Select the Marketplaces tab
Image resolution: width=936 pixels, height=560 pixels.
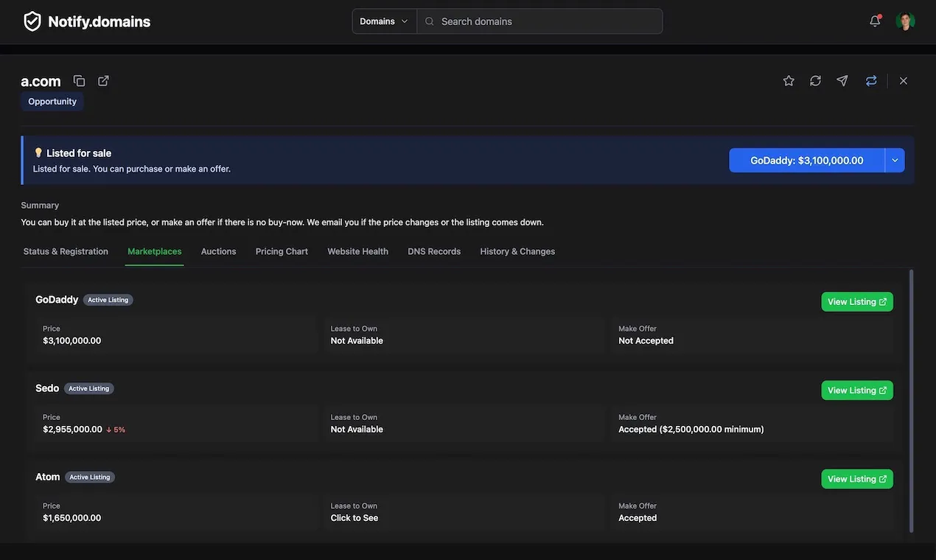(155, 251)
